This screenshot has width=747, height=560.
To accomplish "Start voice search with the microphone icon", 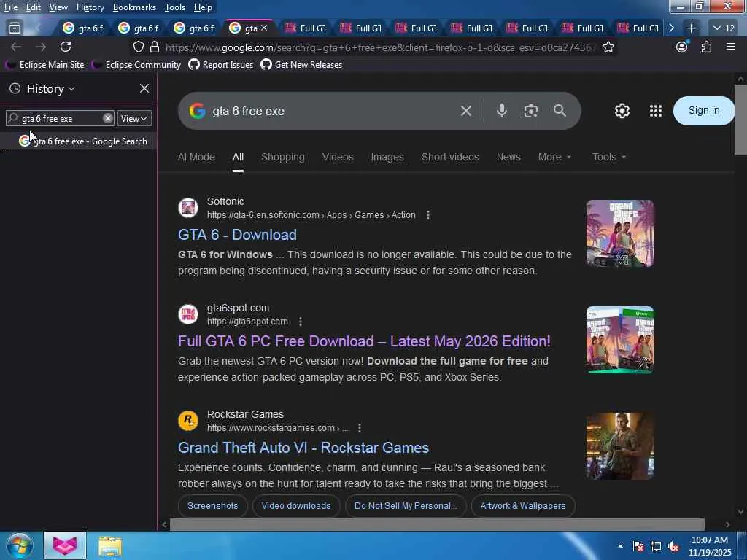I will point(501,111).
